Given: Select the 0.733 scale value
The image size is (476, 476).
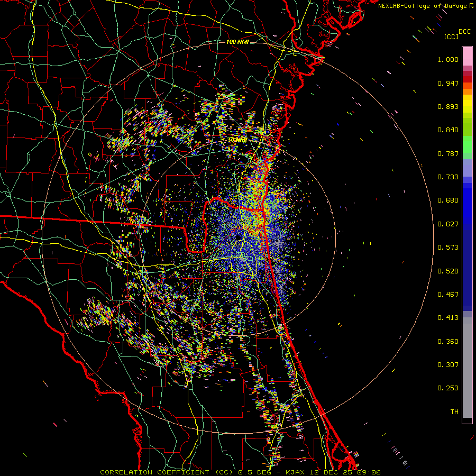Looking at the screenshot, I should [448, 177].
